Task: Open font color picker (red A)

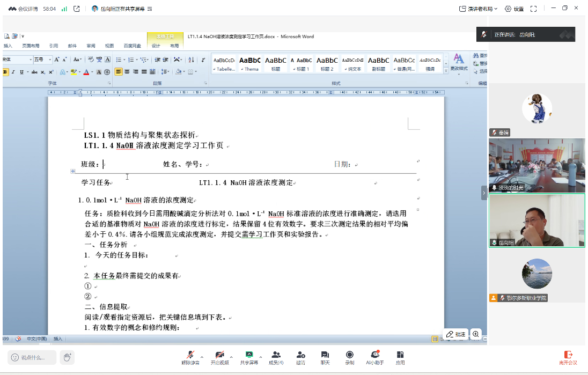Action: (85, 72)
